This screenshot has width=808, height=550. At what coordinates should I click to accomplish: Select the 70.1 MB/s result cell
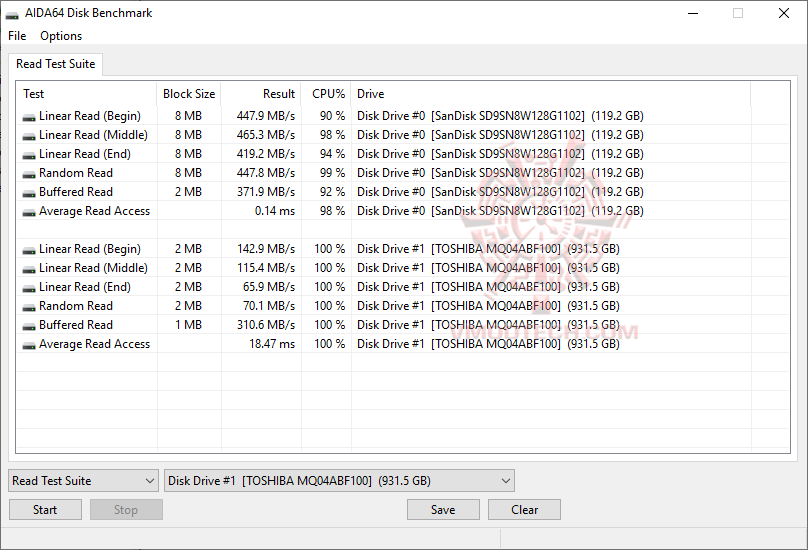coord(269,306)
